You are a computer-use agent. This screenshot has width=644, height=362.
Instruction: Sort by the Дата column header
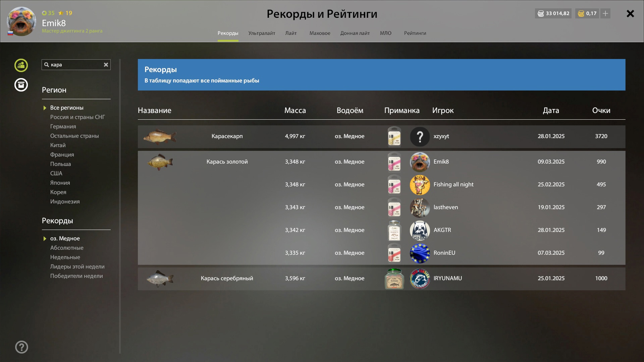(x=551, y=110)
